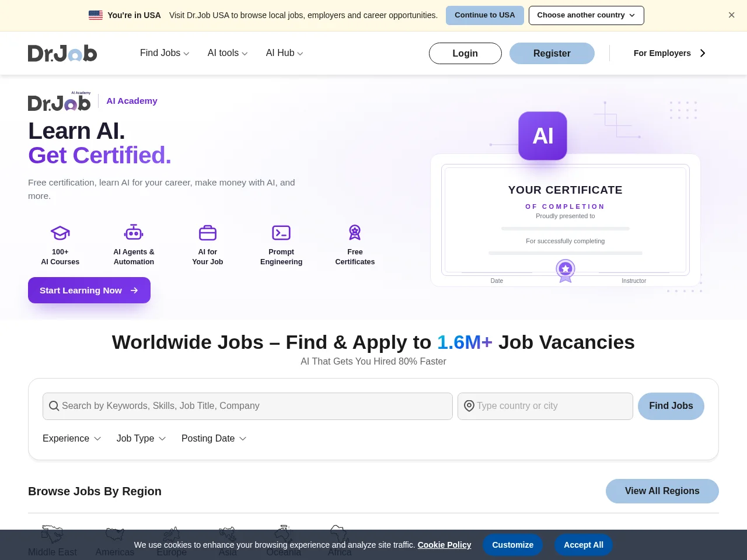This screenshot has height=560, width=747.
Task: Click the 'AI Agents & Automation' label
Action: pos(134,257)
